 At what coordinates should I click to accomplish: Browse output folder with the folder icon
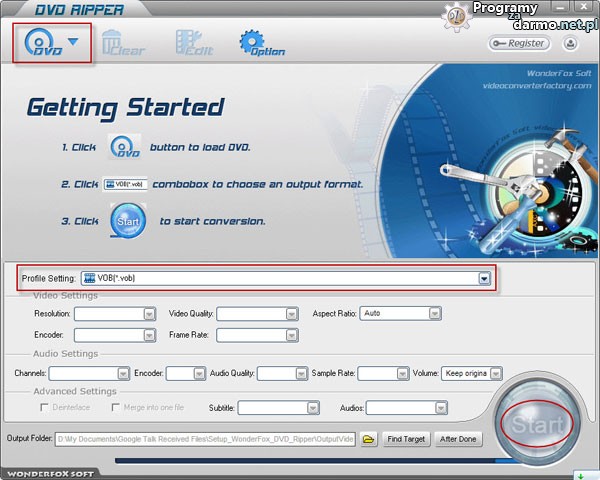click(368, 439)
